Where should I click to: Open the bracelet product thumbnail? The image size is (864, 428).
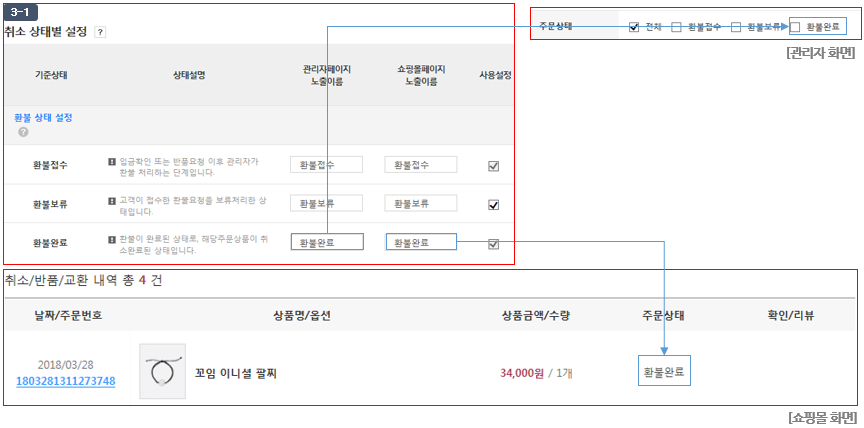(x=163, y=371)
